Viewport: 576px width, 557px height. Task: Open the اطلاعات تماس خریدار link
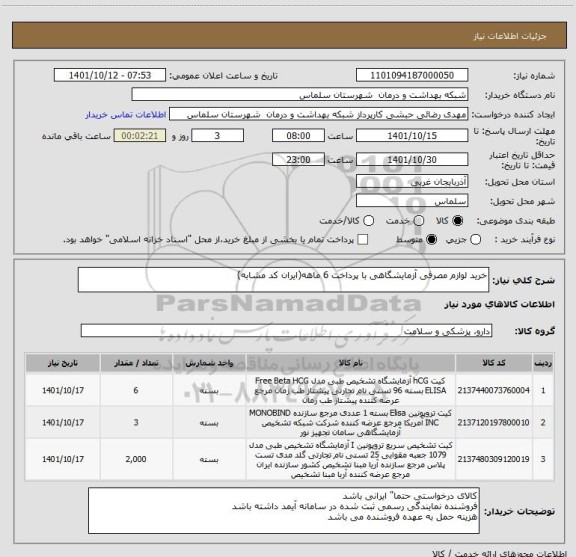(x=126, y=115)
